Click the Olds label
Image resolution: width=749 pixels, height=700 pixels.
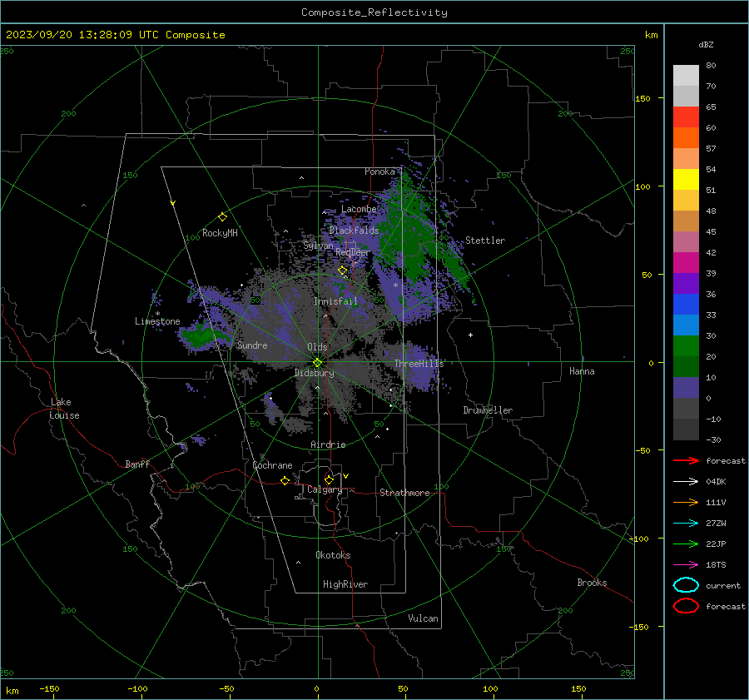pos(317,347)
